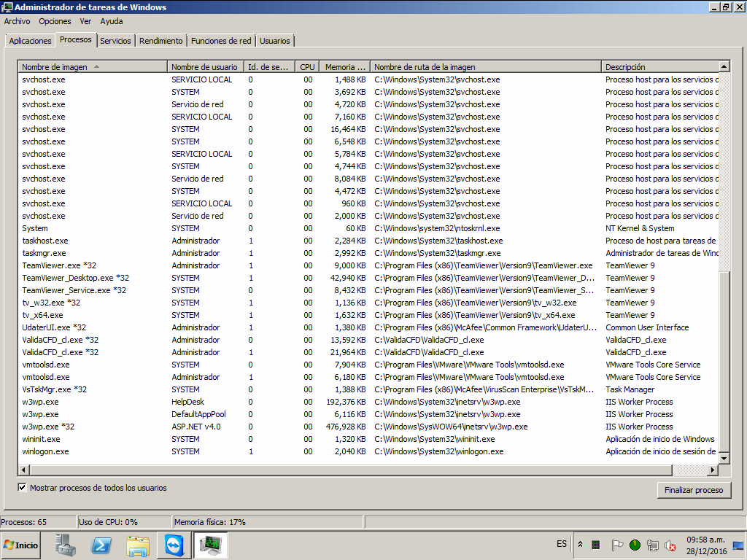Sort by the Memoria column header
Viewport: 747px width, 560px height.
click(345, 67)
